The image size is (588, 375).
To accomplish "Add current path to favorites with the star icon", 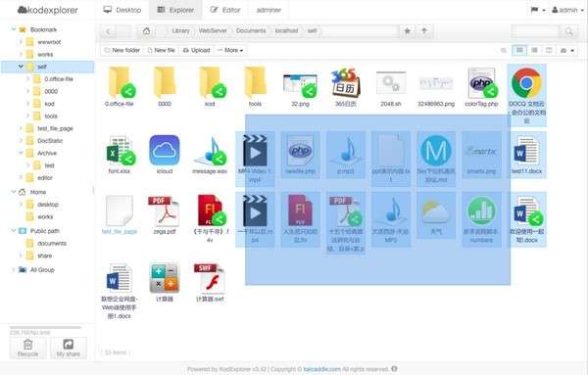I will [408, 31].
